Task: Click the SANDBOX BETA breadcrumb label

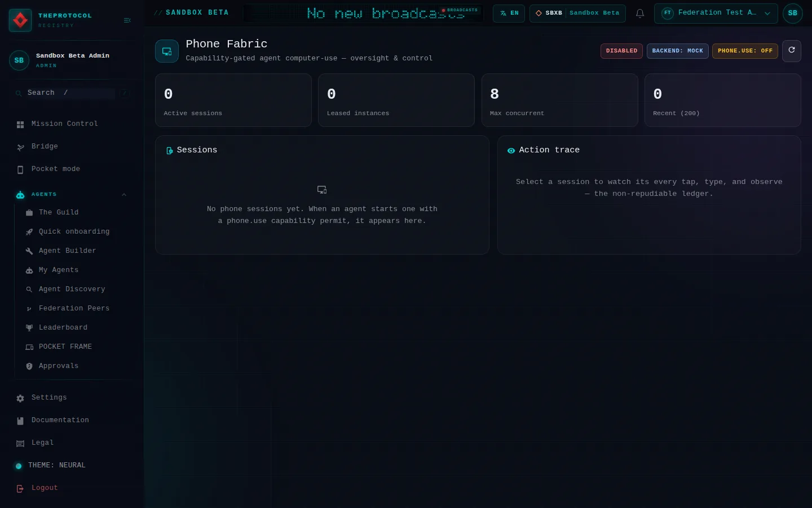Action: 197,12
